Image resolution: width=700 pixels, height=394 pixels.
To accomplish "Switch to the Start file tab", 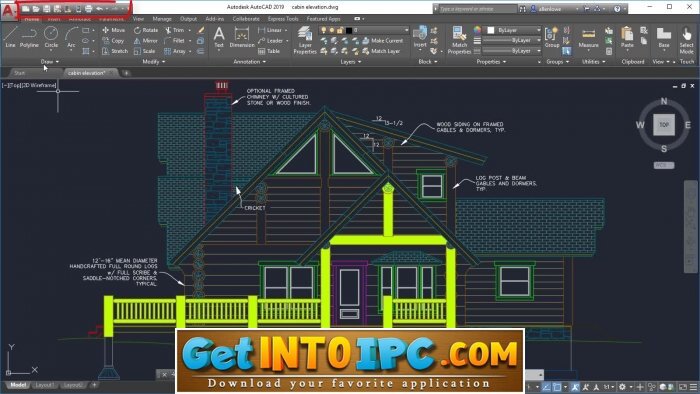I will pyautogui.click(x=20, y=72).
